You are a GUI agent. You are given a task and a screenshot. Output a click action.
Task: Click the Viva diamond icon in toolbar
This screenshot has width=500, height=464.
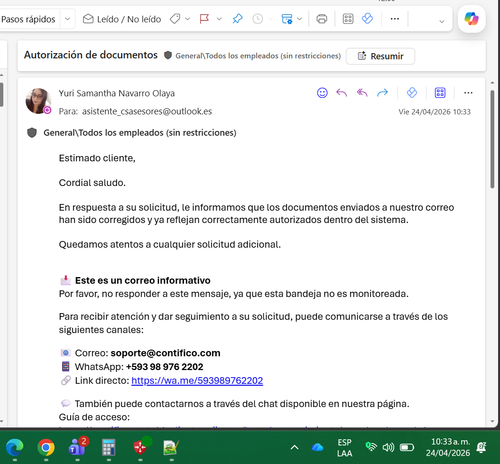(367, 18)
